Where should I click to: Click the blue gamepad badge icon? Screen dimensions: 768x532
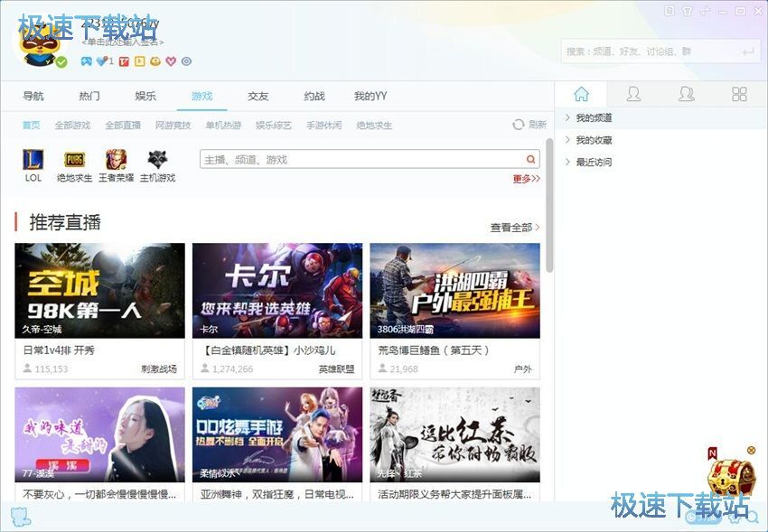coord(86,61)
